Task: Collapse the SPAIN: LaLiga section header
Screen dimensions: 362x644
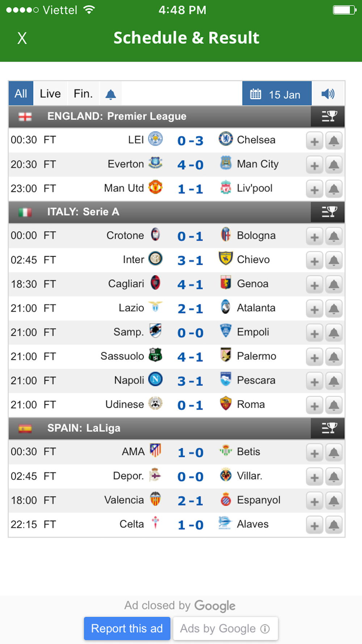Action: pyautogui.click(x=160, y=428)
